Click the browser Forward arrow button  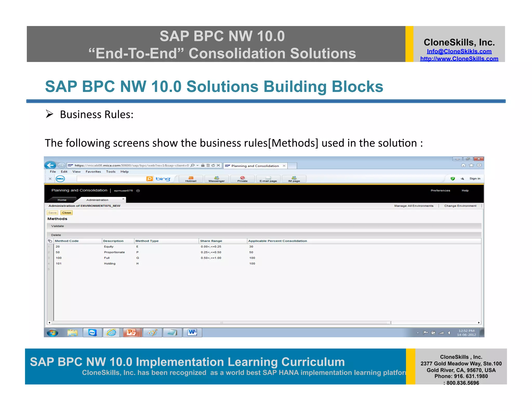pyautogui.click(x=62, y=165)
